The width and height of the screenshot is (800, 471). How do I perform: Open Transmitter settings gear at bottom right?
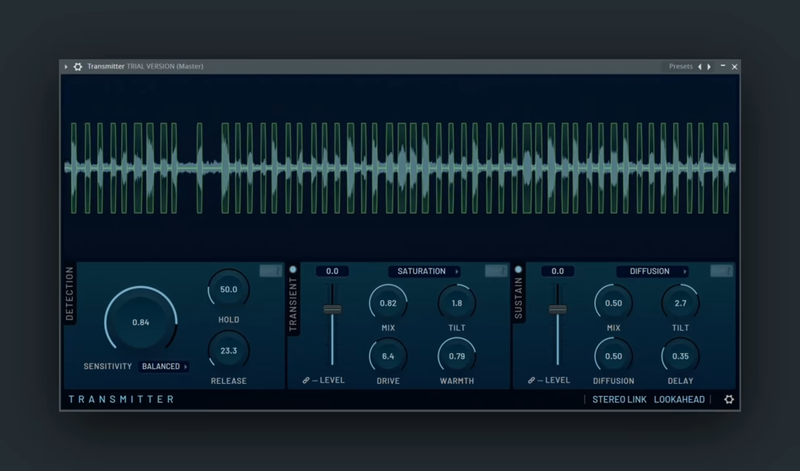pyautogui.click(x=729, y=400)
